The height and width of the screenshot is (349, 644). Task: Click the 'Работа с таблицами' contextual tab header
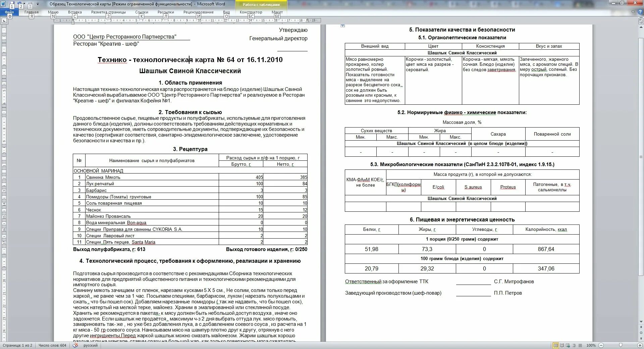261,5
